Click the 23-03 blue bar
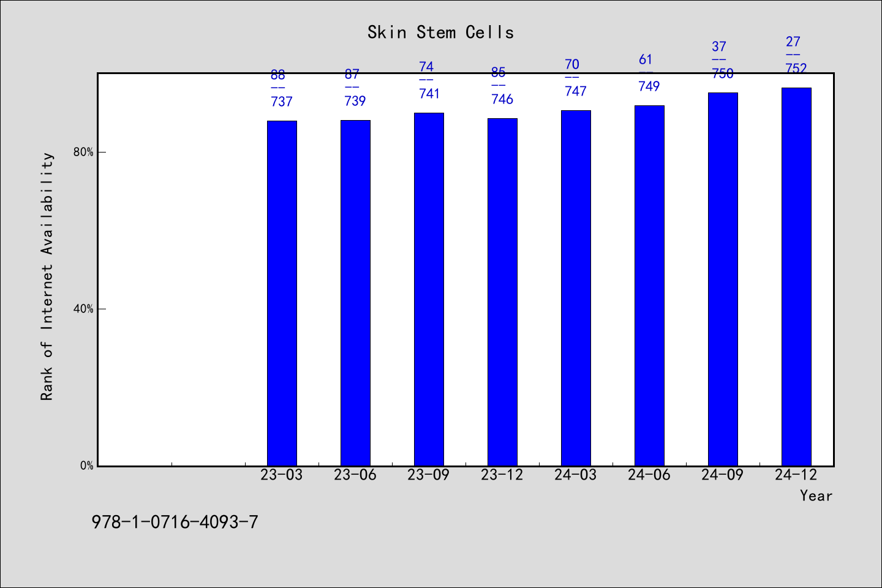 [x=282, y=293]
